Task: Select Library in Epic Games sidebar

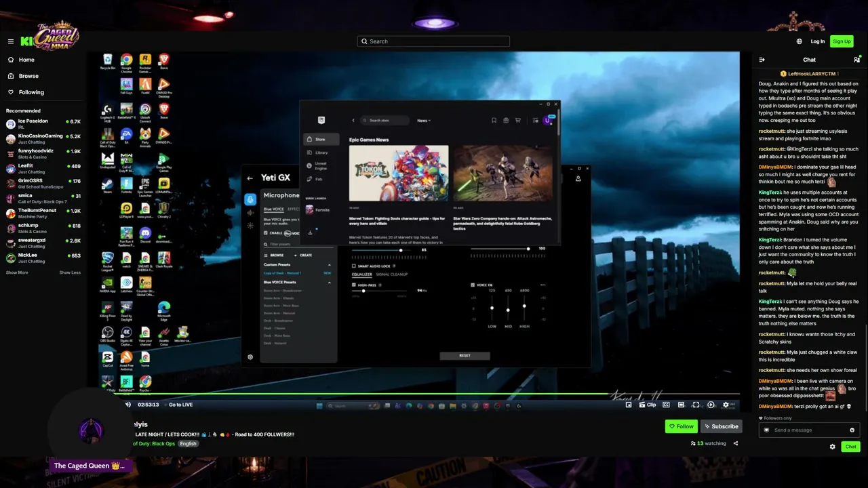Action: pyautogui.click(x=317, y=152)
